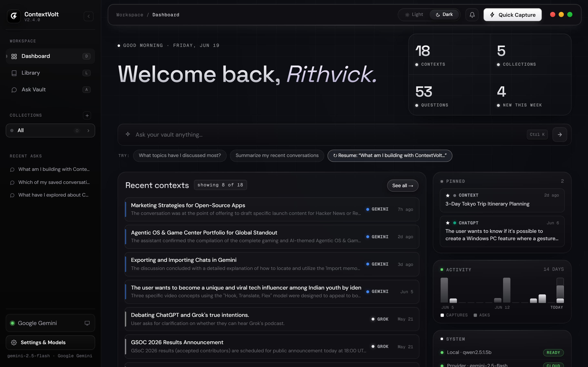Expand the All collections chevron
The height and width of the screenshot is (367, 588).
point(88,130)
